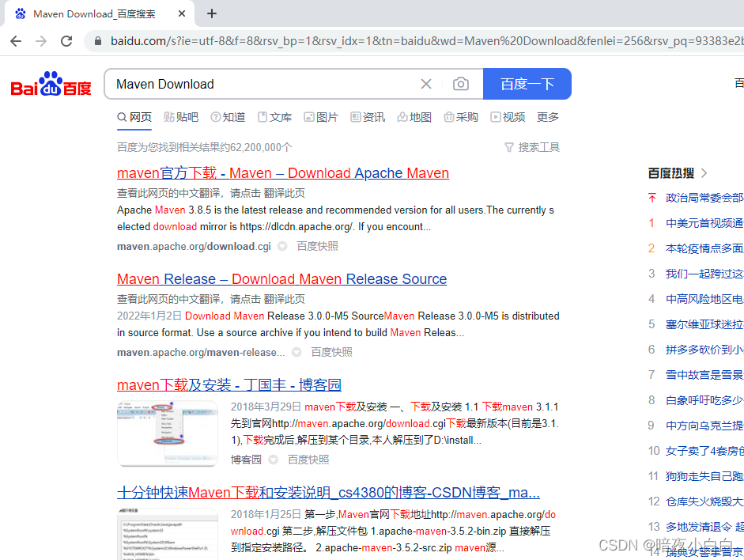Expand 百度热搜 with the chevron arrow

[x=704, y=173]
